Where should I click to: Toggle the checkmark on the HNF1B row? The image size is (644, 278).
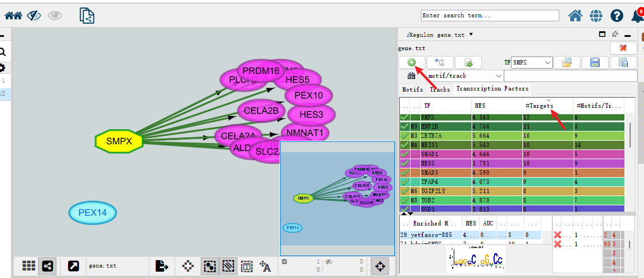pos(405,126)
